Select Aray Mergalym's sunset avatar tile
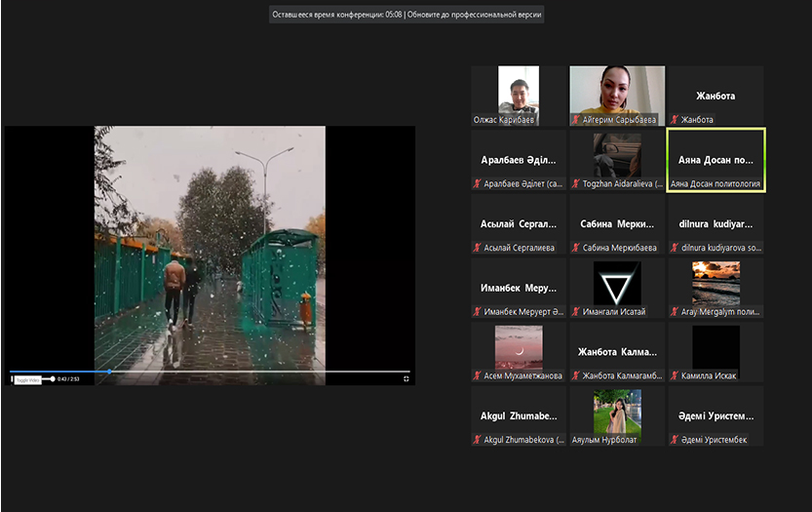The height and width of the screenshot is (512, 812). 715,287
